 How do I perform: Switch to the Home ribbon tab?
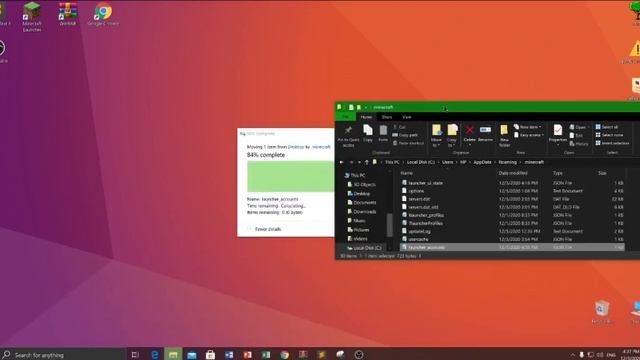(x=366, y=117)
